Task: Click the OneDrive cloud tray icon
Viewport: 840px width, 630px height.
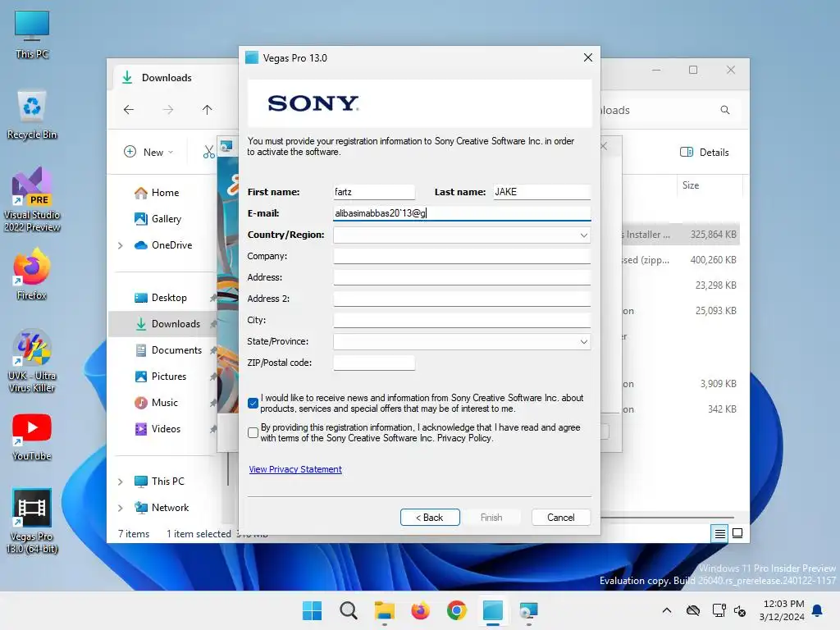Action: [693, 610]
